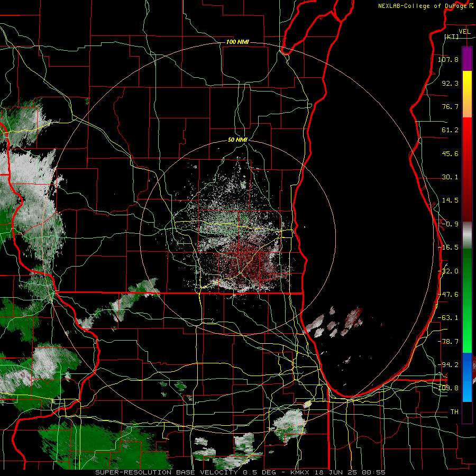
Task: Click the VEL legend title
Action: (x=464, y=32)
